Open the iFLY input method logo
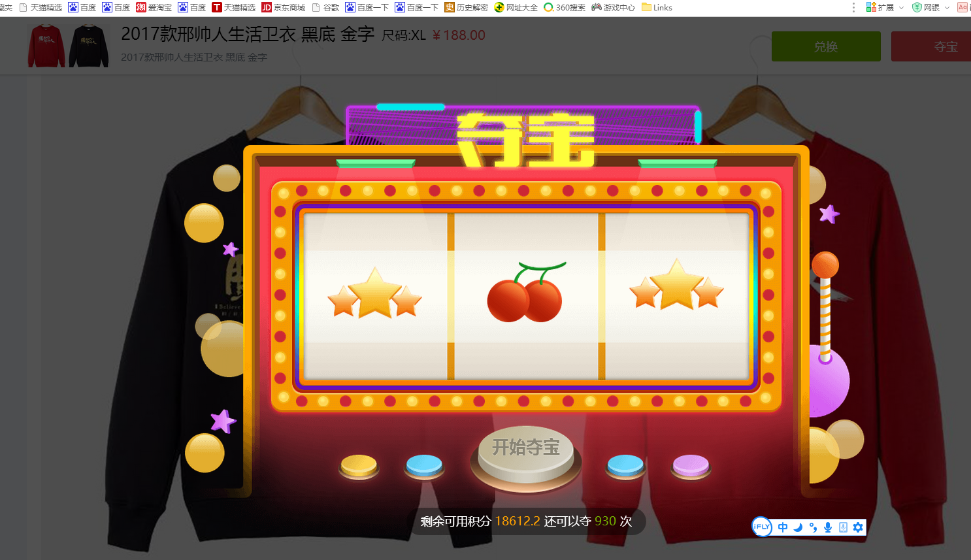The height and width of the screenshot is (560, 971). pyautogui.click(x=762, y=527)
